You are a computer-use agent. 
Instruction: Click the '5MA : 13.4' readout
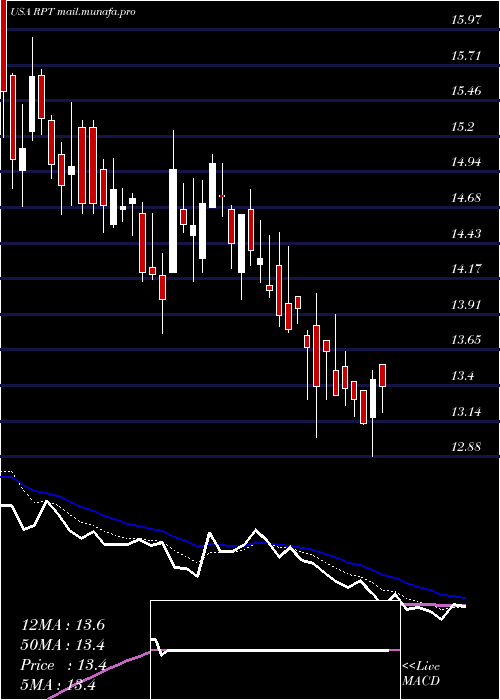click(58, 685)
